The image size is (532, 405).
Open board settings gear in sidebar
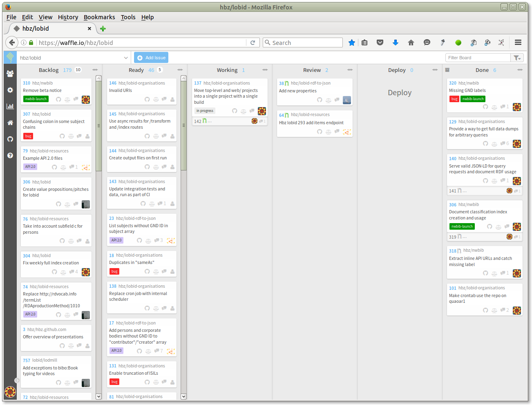tap(10, 90)
